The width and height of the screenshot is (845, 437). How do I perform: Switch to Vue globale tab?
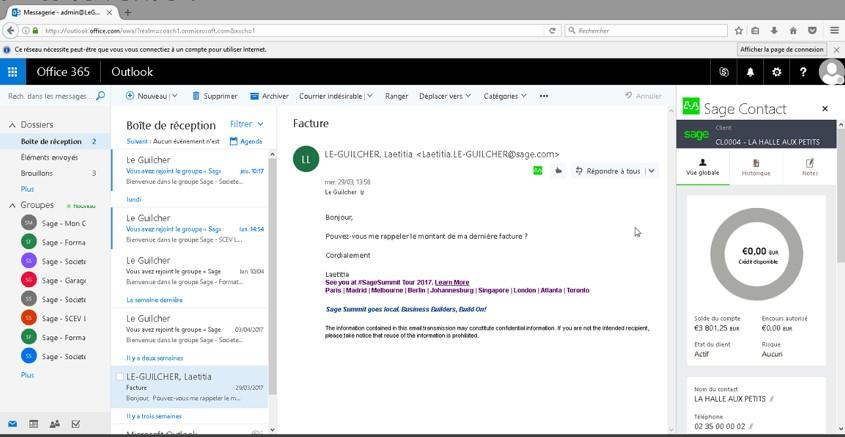[x=702, y=168]
